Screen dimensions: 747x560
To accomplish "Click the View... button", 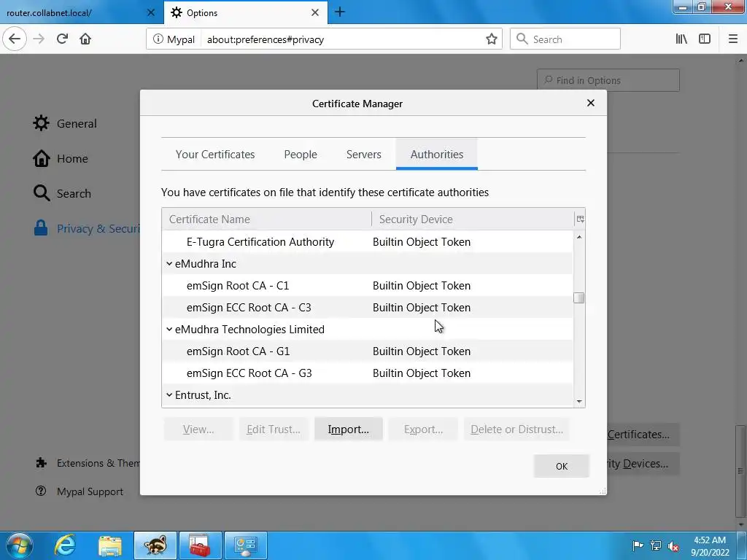I will pyautogui.click(x=198, y=429).
